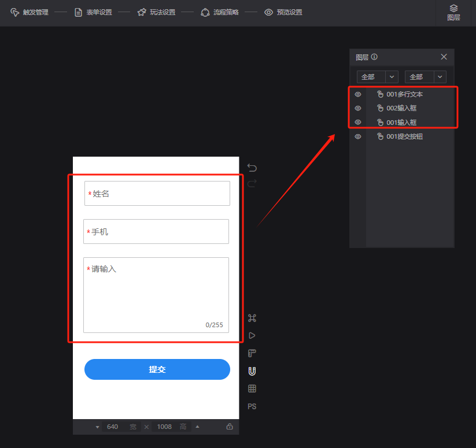
Task: Click the info icon beside 图层 title
Action: [x=374, y=57]
